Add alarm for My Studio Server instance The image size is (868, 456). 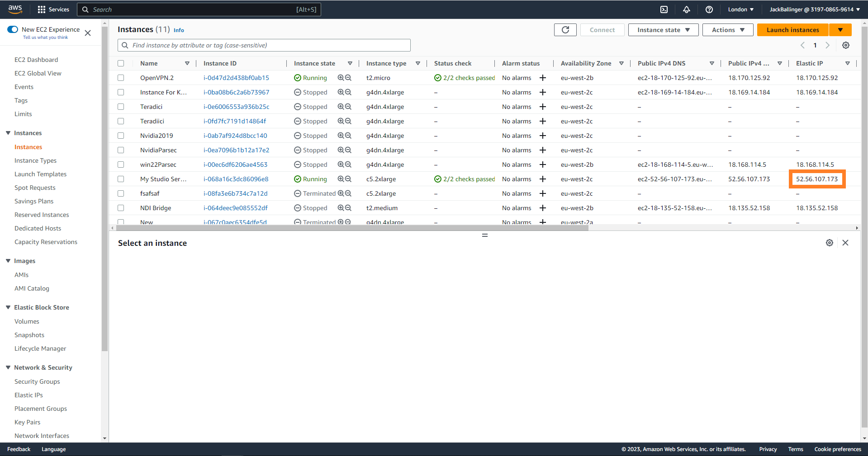click(543, 179)
